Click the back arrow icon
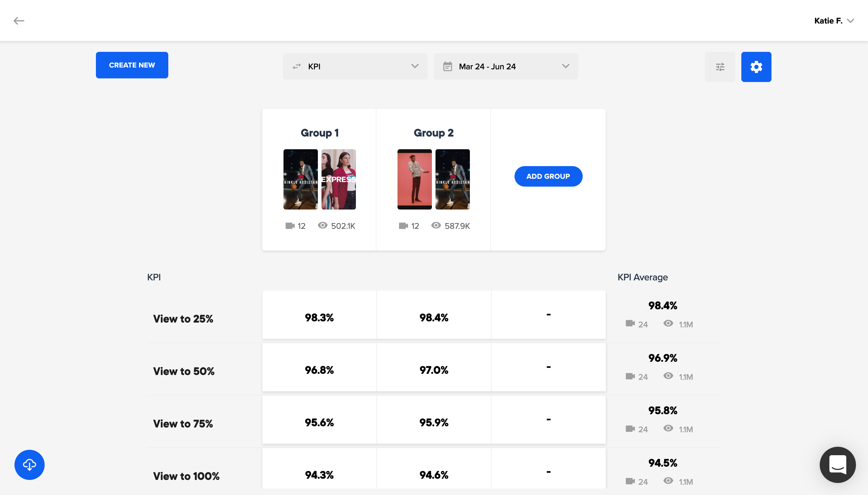This screenshot has width=868, height=495. pos(19,21)
